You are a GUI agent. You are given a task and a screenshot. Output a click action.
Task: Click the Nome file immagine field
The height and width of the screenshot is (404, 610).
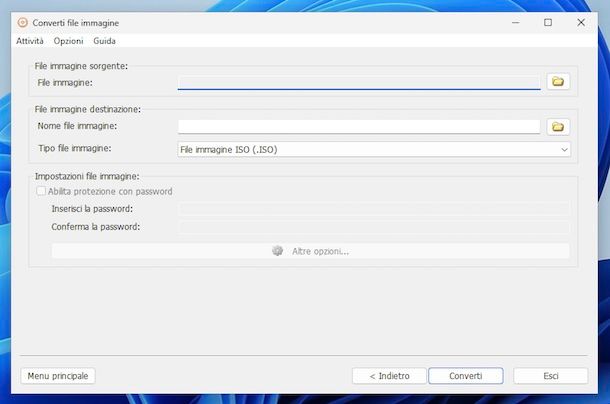(358, 126)
